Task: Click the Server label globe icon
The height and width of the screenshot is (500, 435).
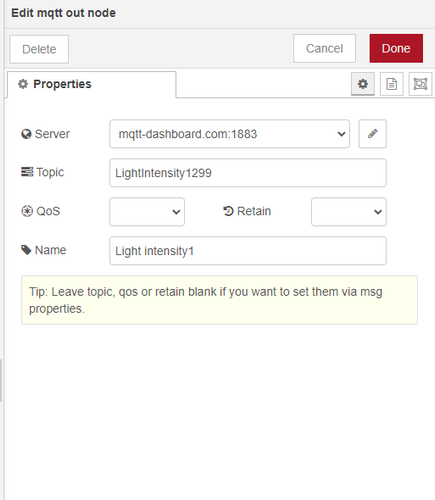Action: (26, 134)
